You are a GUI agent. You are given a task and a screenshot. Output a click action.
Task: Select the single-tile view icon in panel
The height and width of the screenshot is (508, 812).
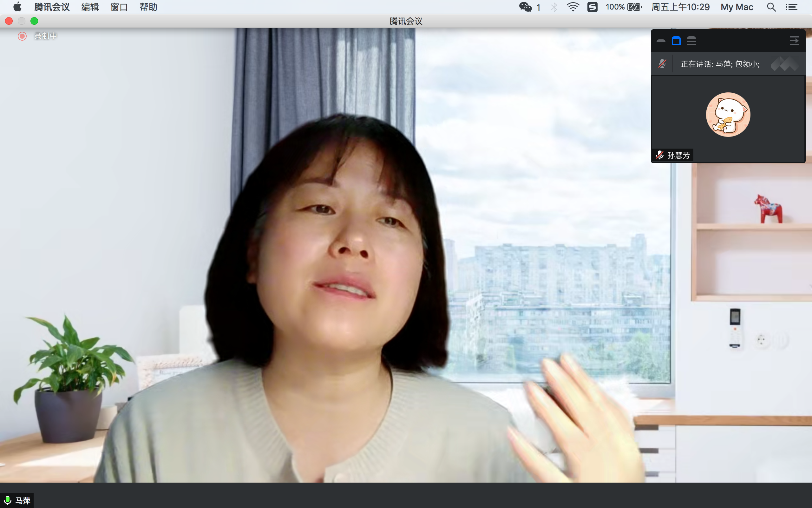point(676,41)
